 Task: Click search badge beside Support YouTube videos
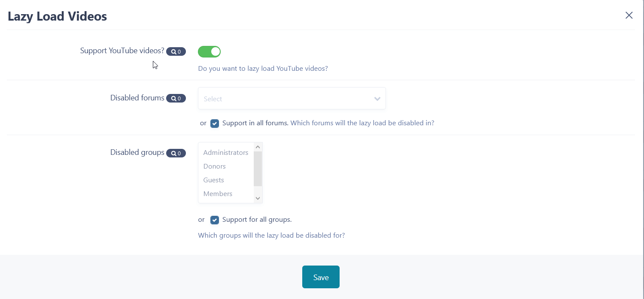click(176, 52)
